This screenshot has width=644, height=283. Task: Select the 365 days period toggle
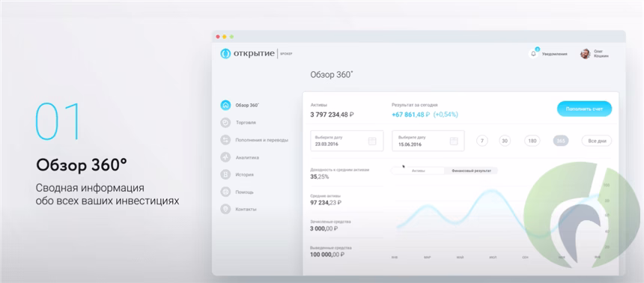561,141
